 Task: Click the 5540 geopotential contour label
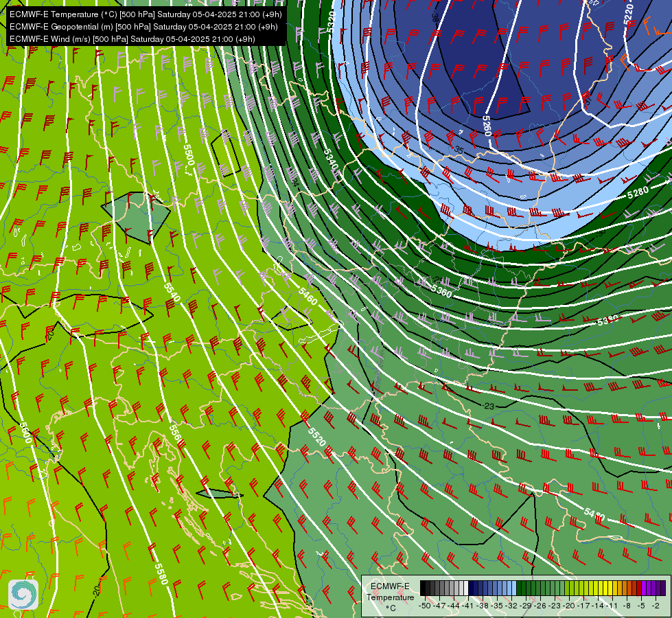pyautogui.click(x=172, y=292)
